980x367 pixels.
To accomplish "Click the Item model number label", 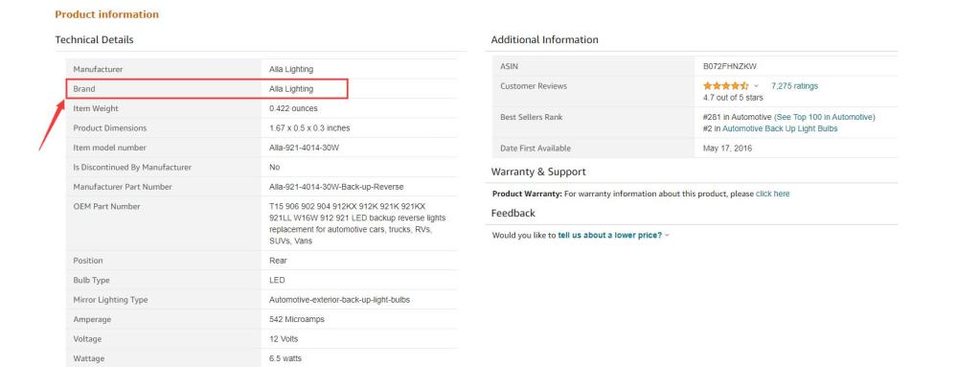I will click(x=109, y=148).
